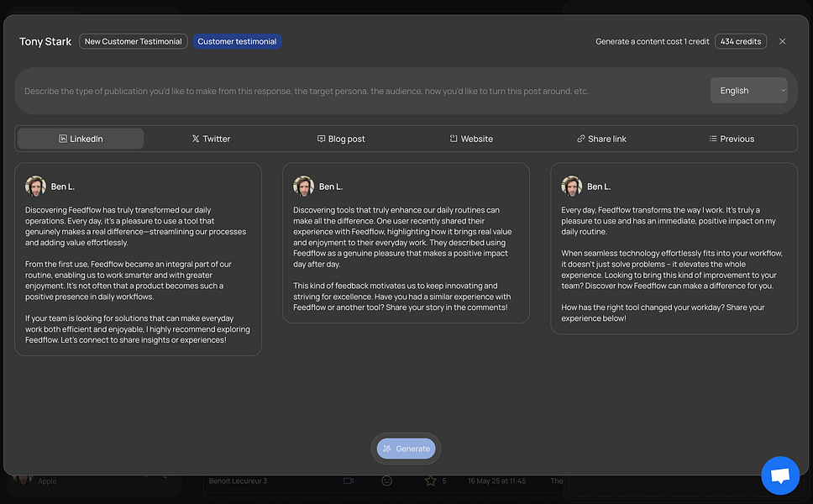
Task: Select the New Customer Testimonial tag
Action: pyautogui.click(x=133, y=40)
